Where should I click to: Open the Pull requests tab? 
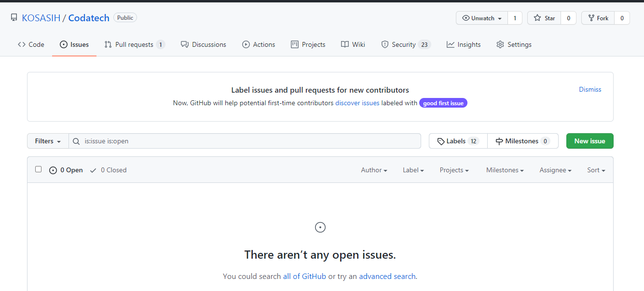tap(135, 44)
